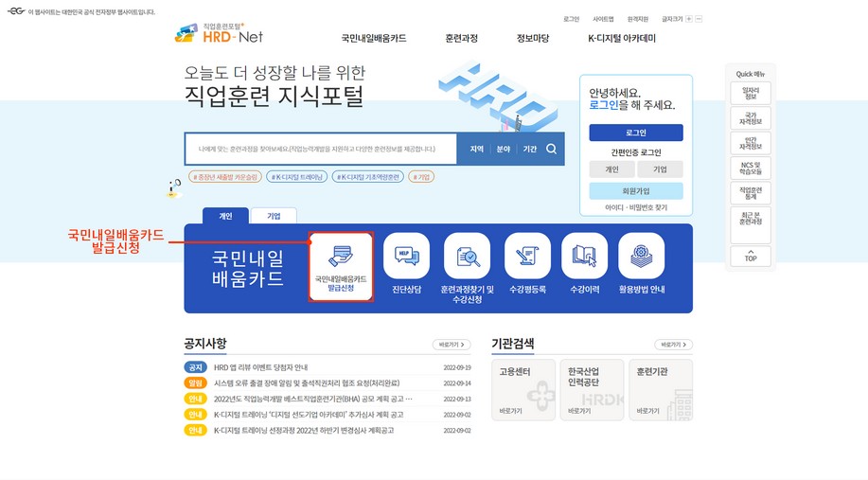Open notice about 시스템 오류 출결 장애
Viewport: 868px width, 480px height.
pos(307,383)
